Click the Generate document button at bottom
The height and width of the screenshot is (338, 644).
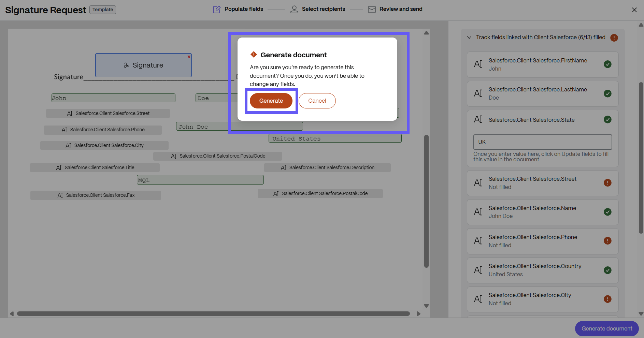(x=607, y=328)
